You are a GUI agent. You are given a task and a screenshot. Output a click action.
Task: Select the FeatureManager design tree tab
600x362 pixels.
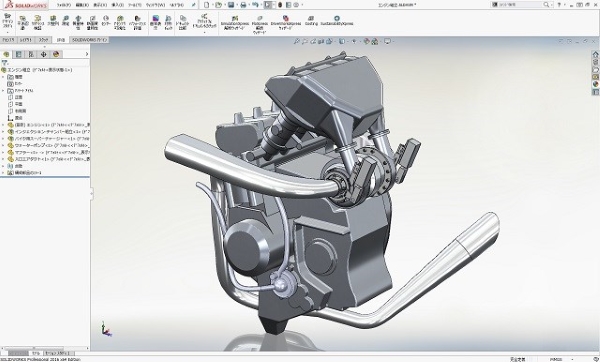pyautogui.click(x=6, y=54)
